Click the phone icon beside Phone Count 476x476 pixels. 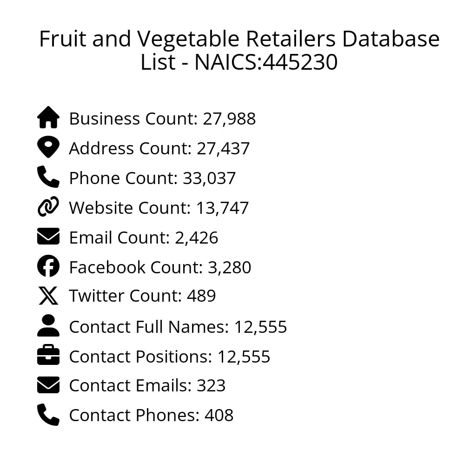click(x=48, y=177)
